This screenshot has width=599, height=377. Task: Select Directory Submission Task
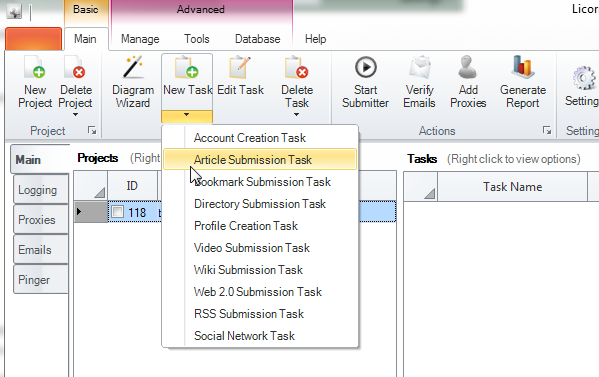click(260, 204)
